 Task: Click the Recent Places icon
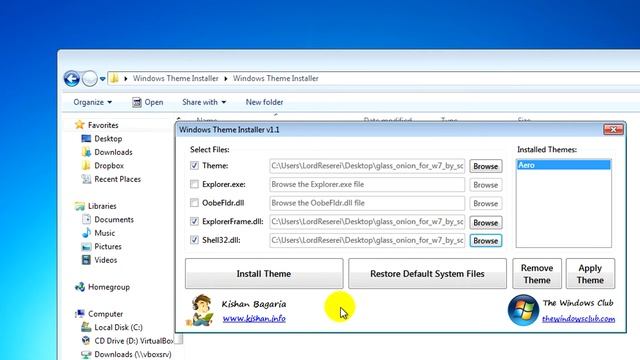click(86, 179)
